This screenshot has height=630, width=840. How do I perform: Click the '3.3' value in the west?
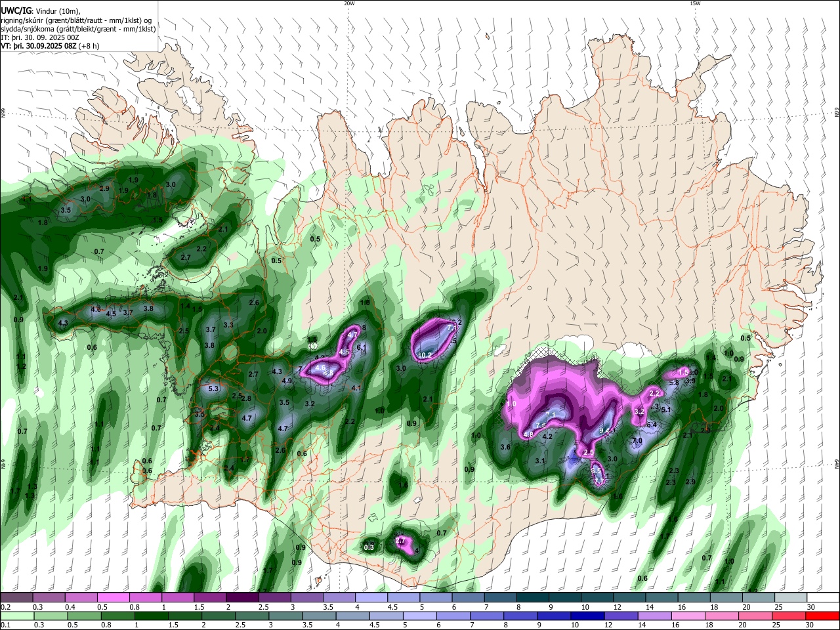(x=228, y=325)
